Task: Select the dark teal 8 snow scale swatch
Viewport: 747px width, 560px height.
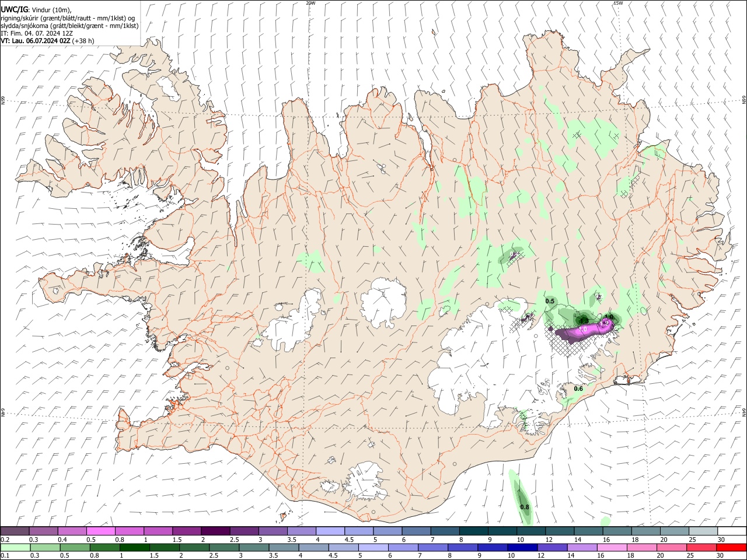Action: 473,531
